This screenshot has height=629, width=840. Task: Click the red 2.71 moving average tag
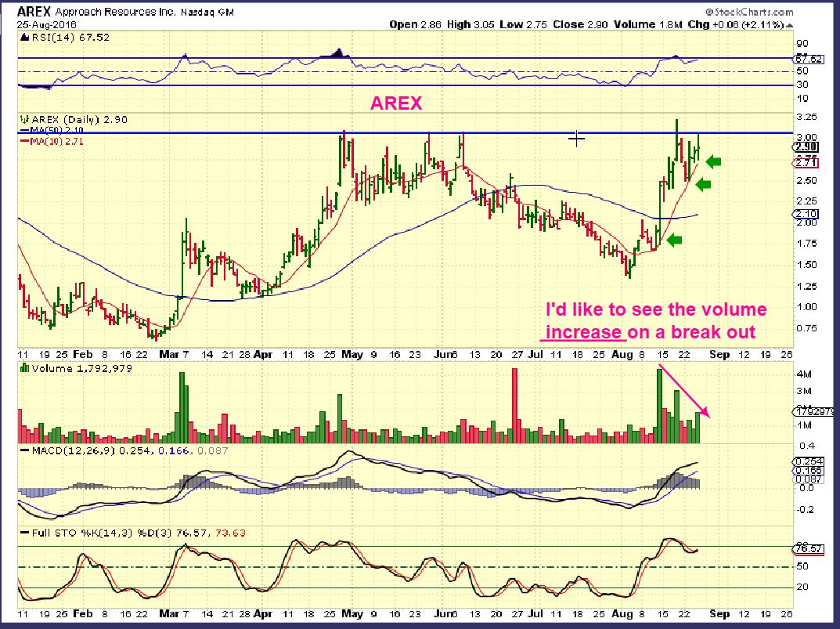pos(806,162)
